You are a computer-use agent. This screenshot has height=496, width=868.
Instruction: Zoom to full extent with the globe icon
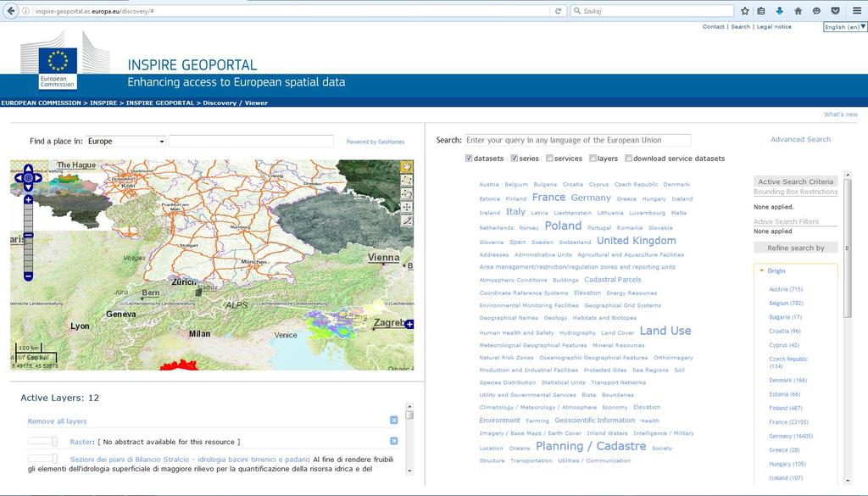(28, 178)
